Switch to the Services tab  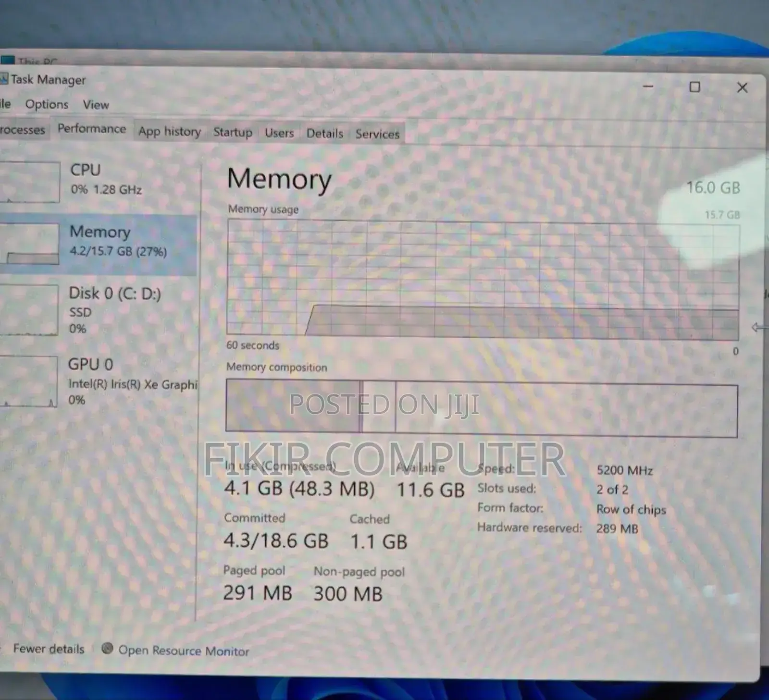[377, 135]
